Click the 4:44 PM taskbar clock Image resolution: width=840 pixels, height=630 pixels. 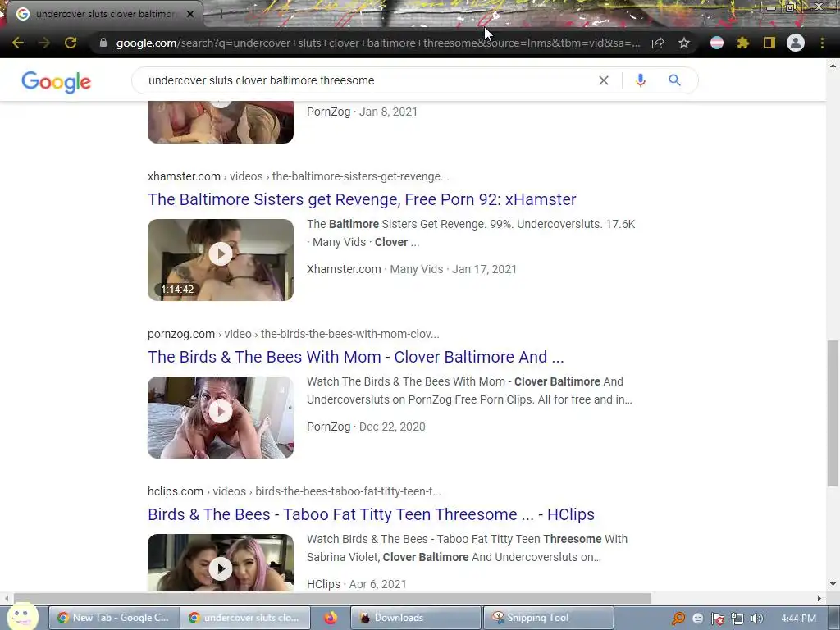[798, 619]
